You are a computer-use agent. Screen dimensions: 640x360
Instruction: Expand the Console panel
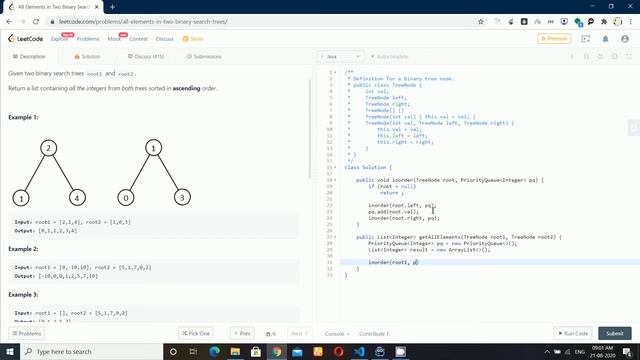[337, 333]
